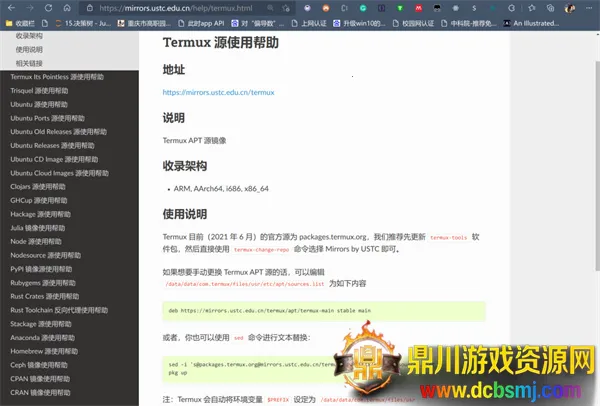
Task: Open Termux Its Pointless 源使用帮助
Action: pyautogui.click(x=57, y=77)
